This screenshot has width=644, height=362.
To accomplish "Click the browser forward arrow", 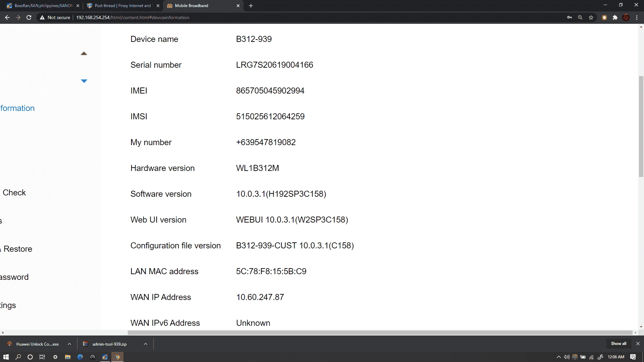I will [x=18, y=17].
